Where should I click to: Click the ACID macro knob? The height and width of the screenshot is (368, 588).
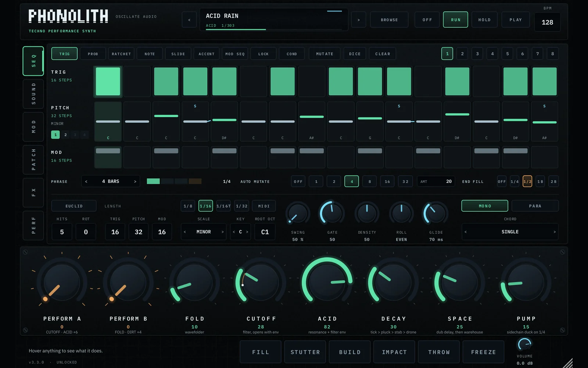tap(327, 283)
